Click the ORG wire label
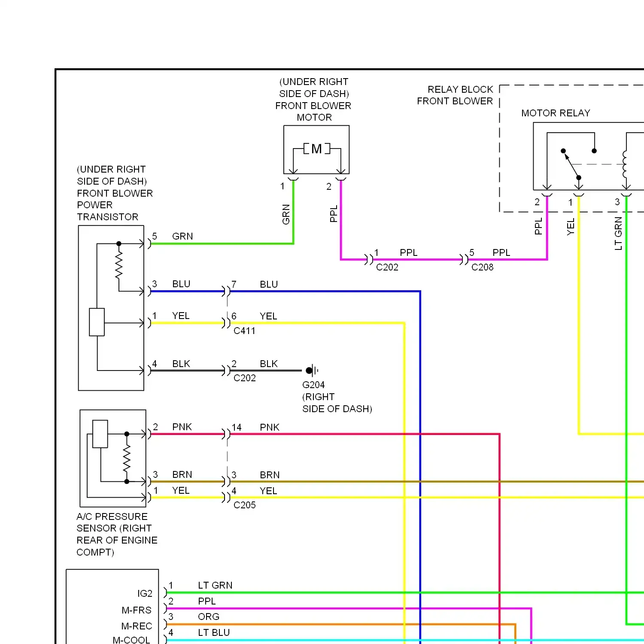Image resolution: width=644 pixels, height=644 pixels. point(209,617)
